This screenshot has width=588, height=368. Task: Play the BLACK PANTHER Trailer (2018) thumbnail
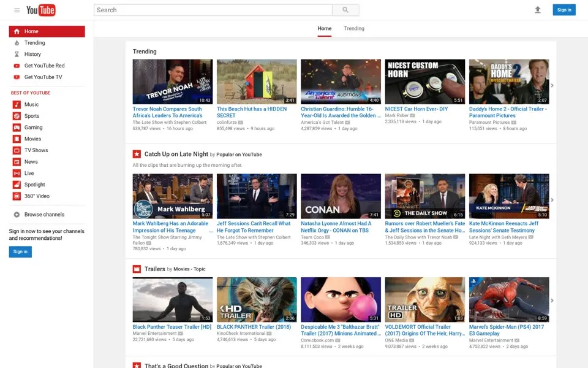[257, 300]
